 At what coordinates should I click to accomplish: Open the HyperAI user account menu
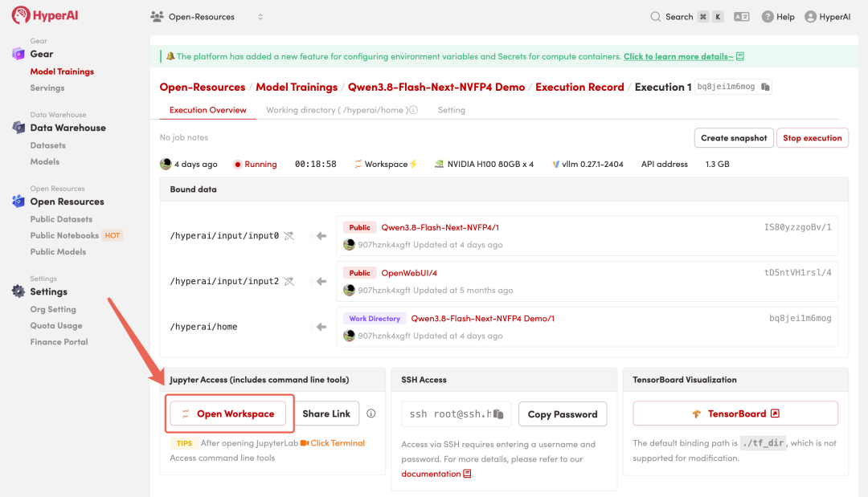827,17
